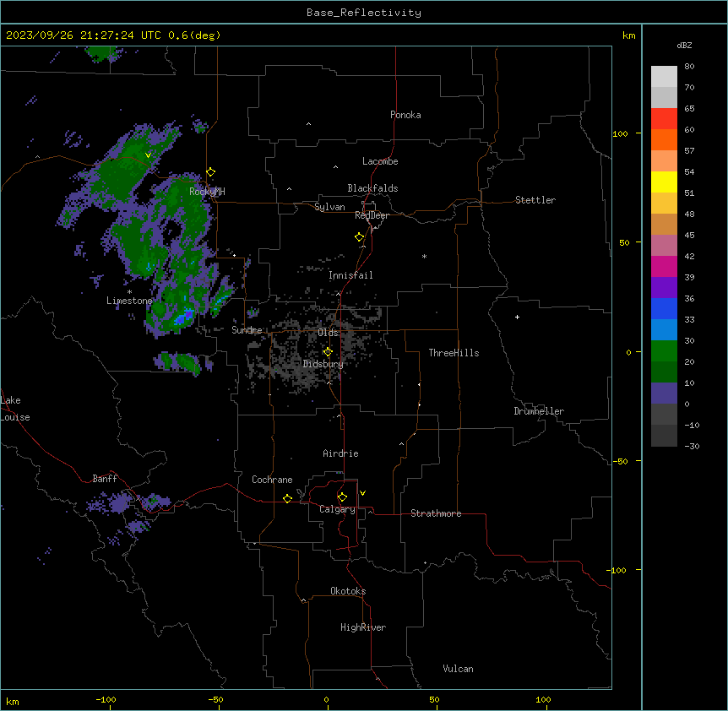Select the slate 0-10 dBZ legend swatch
Image resolution: width=728 pixels, height=711 pixels.
coord(664,393)
